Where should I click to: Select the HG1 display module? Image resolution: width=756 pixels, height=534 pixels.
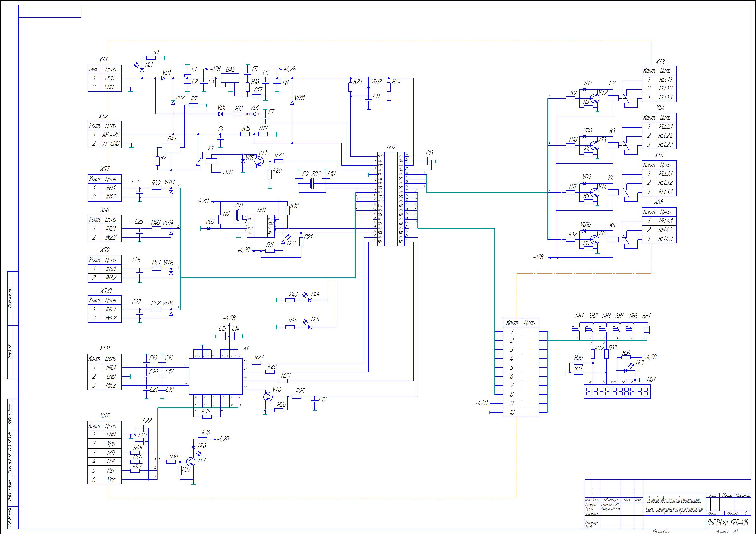(617, 392)
